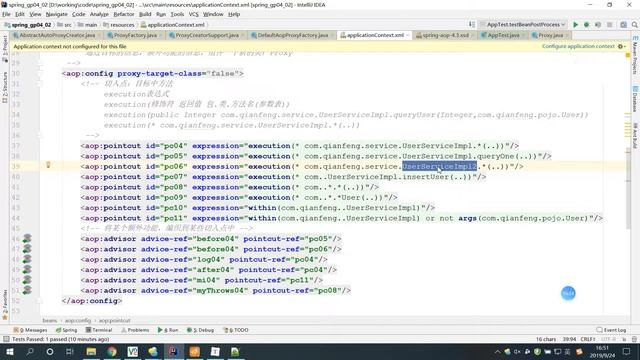Open the Debug tool window
Image resolution: width=640 pixels, height=360 pixels.
(200, 330)
